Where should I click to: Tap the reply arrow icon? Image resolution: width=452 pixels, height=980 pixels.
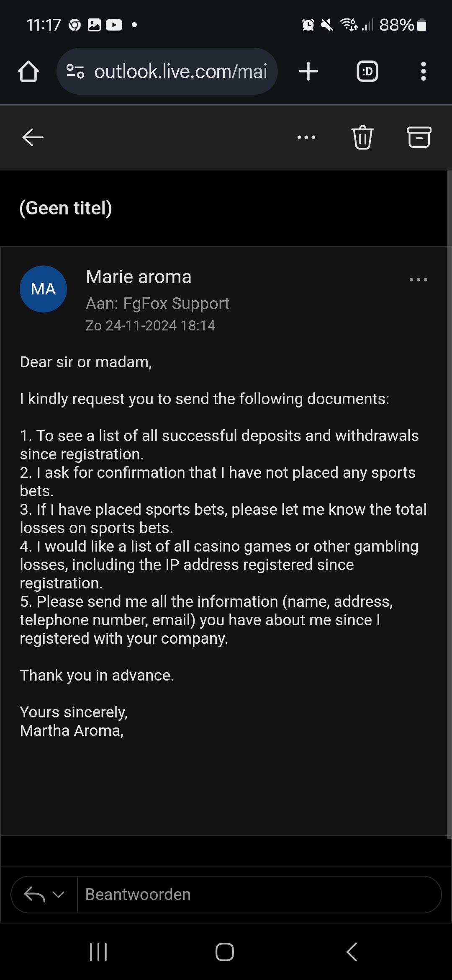(34, 894)
